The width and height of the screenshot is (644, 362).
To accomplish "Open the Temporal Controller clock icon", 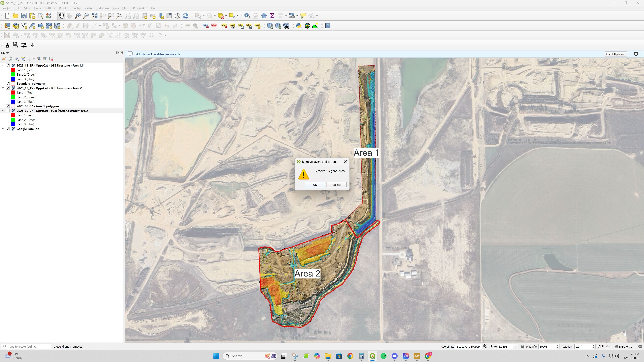I will click(177, 16).
